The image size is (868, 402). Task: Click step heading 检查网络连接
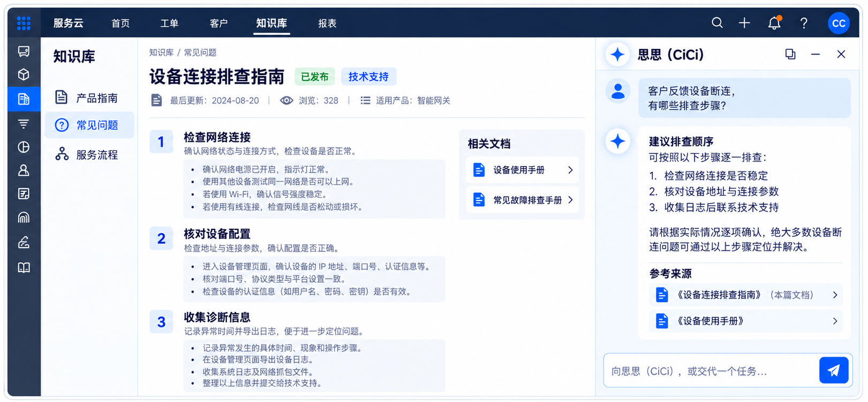[217, 137]
